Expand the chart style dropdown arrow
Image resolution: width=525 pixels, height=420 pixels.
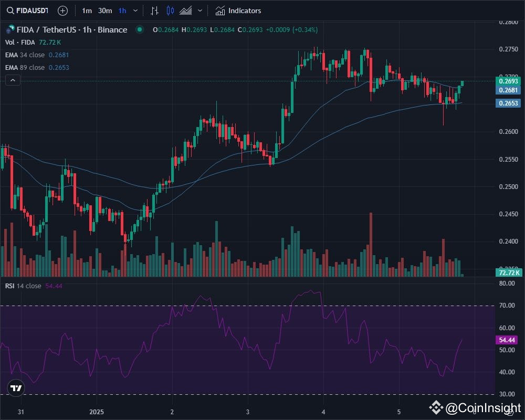point(199,10)
